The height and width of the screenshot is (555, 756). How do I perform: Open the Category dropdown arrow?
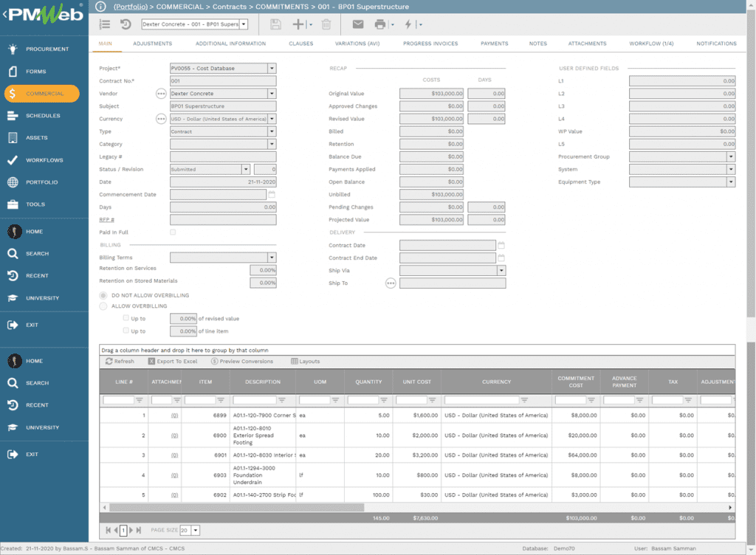272,144
